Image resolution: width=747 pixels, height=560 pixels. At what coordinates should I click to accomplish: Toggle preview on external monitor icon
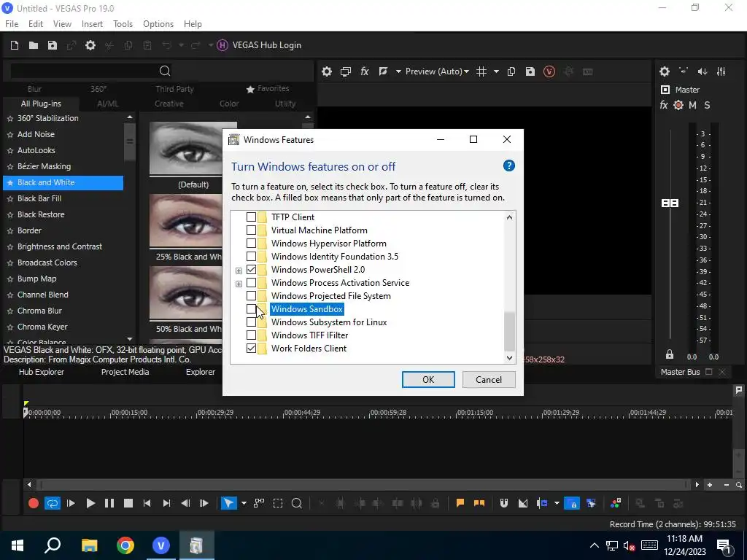click(x=345, y=71)
